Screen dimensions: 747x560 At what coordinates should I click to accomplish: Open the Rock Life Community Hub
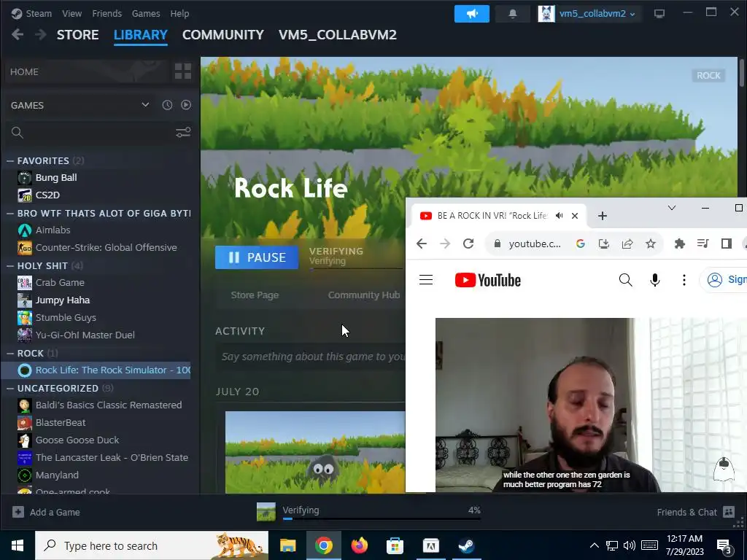coord(364,295)
